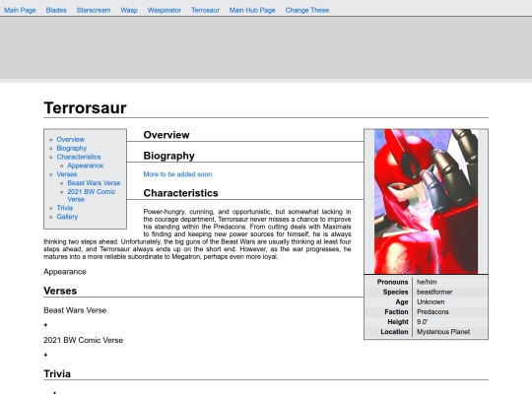This screenshot has width=532, height=399.
Task: Jump to Gallery in contents box
Action: point(67,217)
